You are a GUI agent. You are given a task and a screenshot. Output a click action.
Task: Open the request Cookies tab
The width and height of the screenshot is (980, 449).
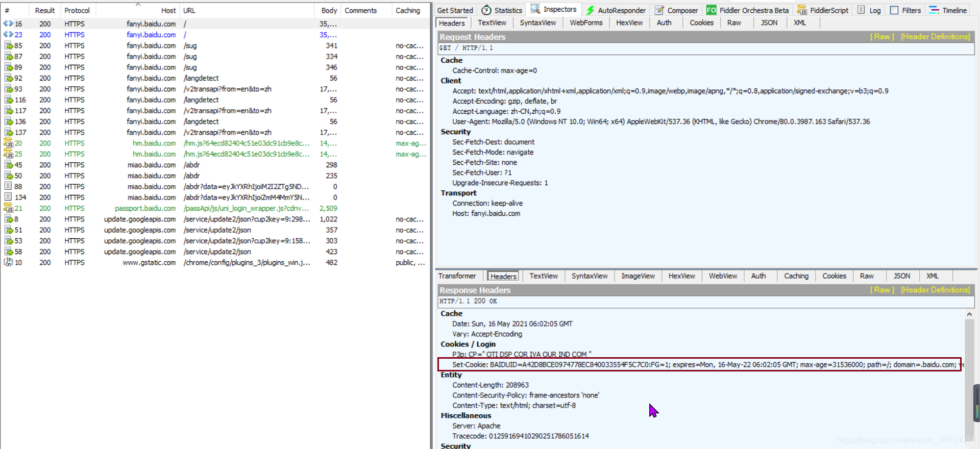701,23
